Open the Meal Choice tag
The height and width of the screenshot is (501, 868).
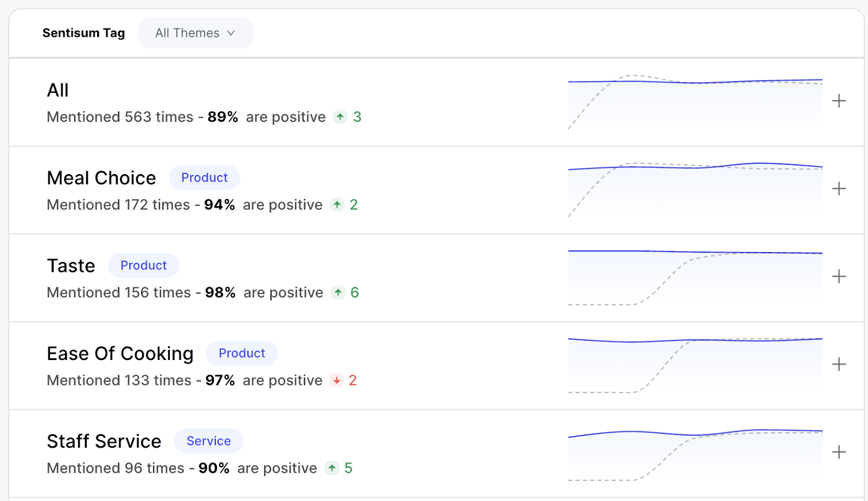(x=101, y=178)
